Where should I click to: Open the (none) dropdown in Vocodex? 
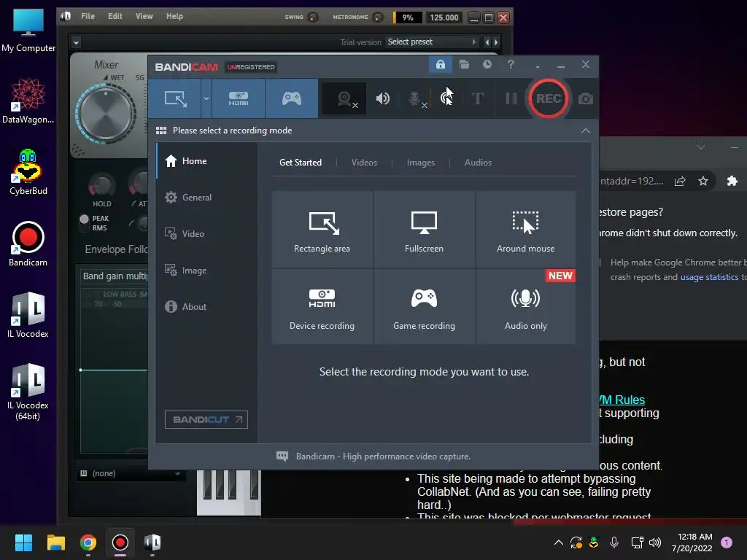[131, 473]
